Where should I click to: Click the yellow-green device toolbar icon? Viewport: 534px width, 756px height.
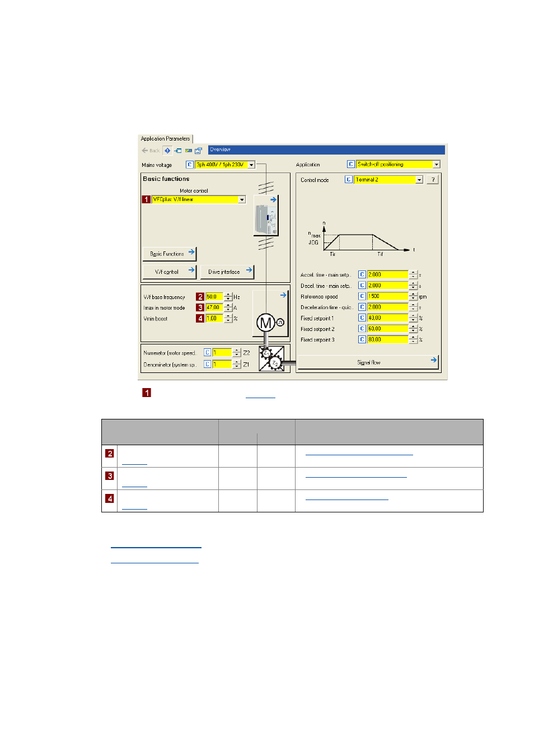click(189, 151)
